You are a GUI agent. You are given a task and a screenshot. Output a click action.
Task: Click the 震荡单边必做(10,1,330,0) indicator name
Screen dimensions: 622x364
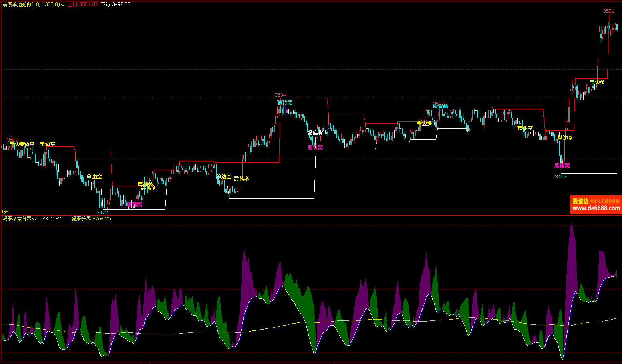[31, 4]
